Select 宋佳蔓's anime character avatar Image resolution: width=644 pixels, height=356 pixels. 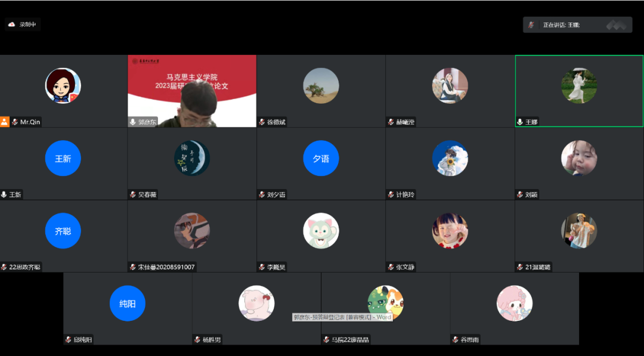[192, 231]
